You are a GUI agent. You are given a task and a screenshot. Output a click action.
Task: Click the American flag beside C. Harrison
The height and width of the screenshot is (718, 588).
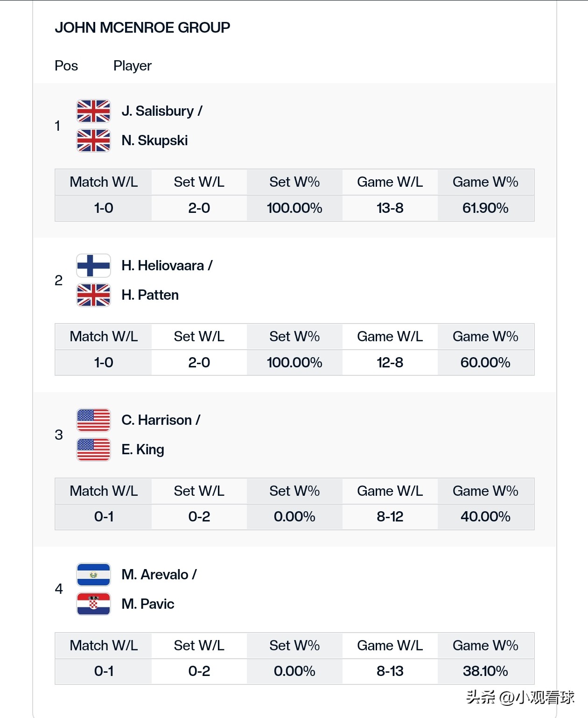coord(93,420)
